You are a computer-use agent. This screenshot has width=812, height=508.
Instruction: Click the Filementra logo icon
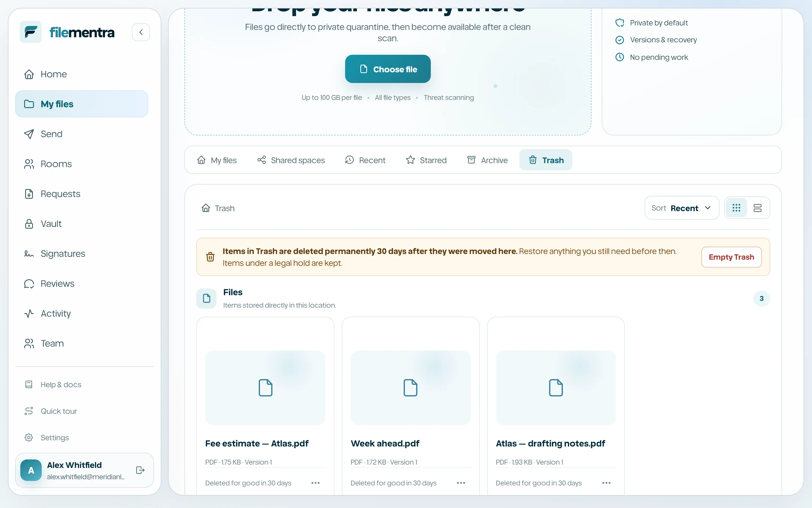(30, 32)
